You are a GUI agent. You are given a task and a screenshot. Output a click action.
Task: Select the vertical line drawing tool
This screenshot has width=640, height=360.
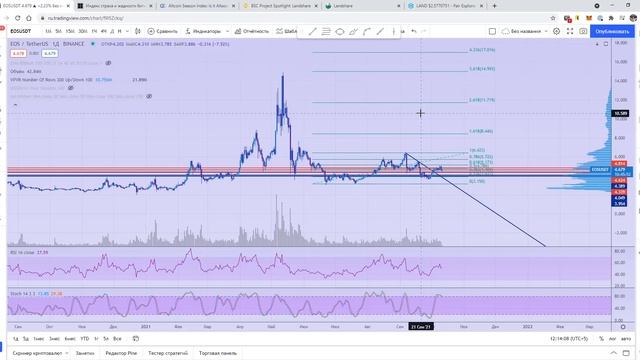click(393, 31)
